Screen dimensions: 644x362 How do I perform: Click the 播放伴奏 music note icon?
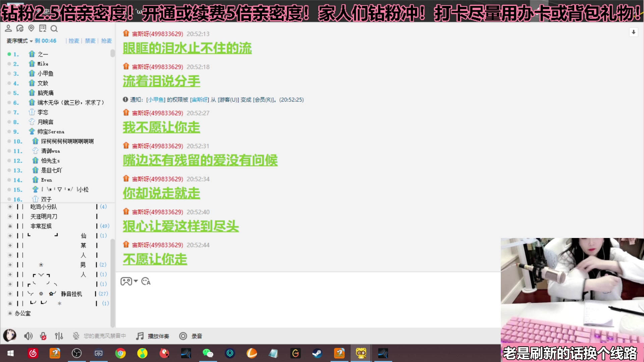coord(139,336)
